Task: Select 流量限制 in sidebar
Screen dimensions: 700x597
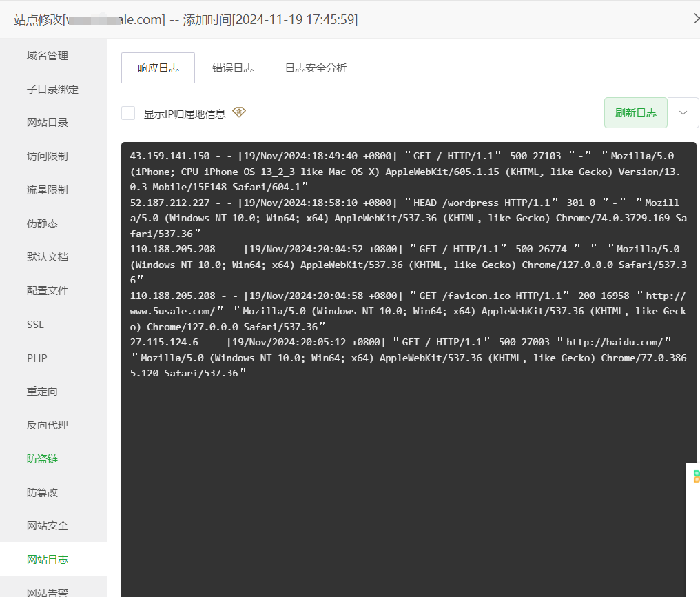Action: [x=48, y=190]
